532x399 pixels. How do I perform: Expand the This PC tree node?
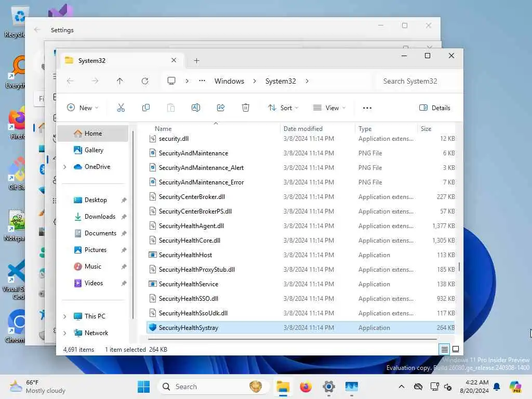pos(65,316)
